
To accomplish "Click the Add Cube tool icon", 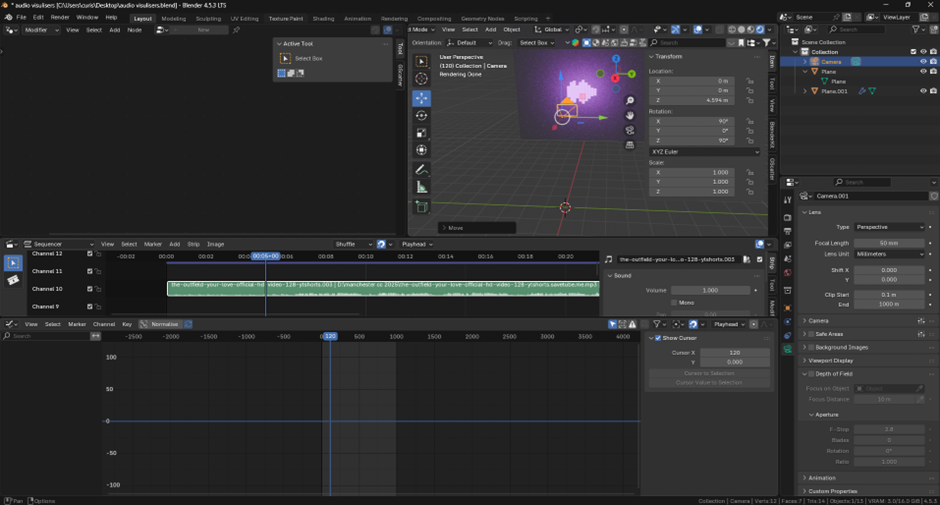I will pyautogui.click(x=421, y=207).
